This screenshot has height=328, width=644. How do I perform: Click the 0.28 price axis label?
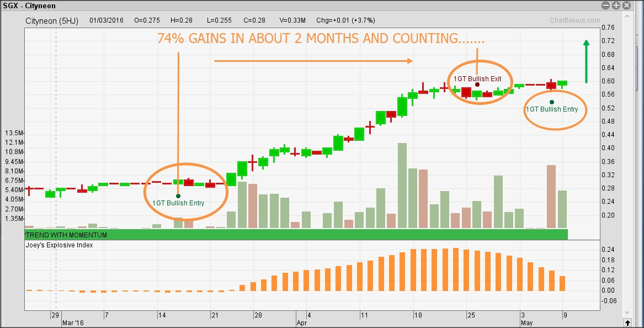point(608,188)
